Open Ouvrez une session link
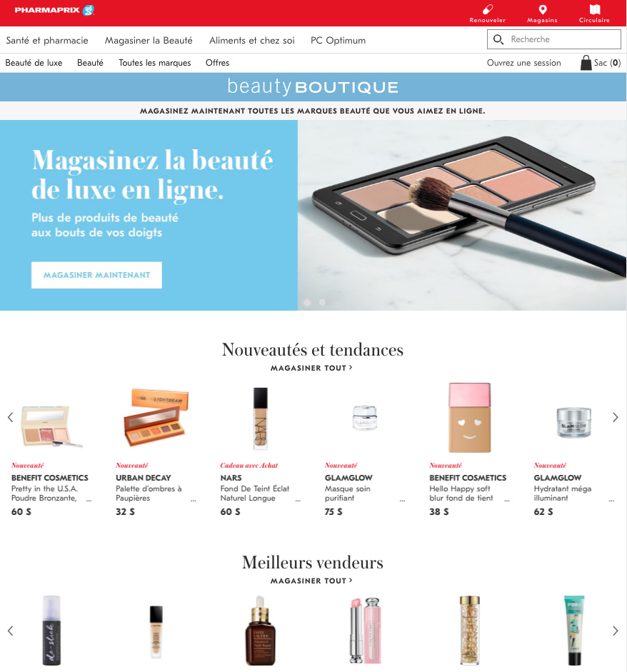 coord(523,63)
